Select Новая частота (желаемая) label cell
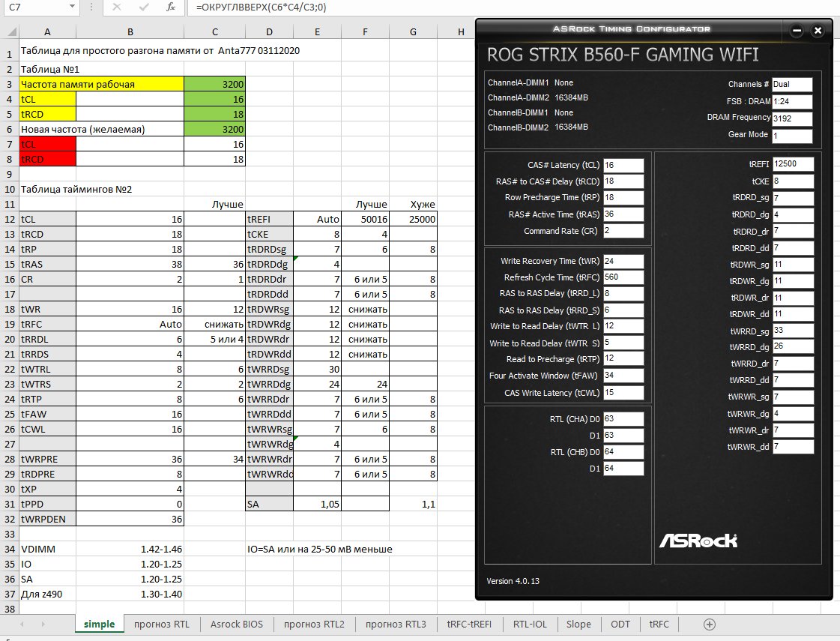 [x=102, y=129]
